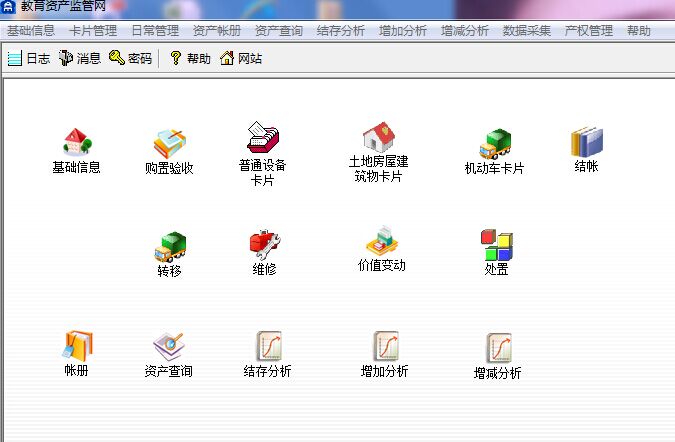This screenshot has height=442, width=675.
Task: Open the 维修 toolbox icon
Action: click(265, 245)
